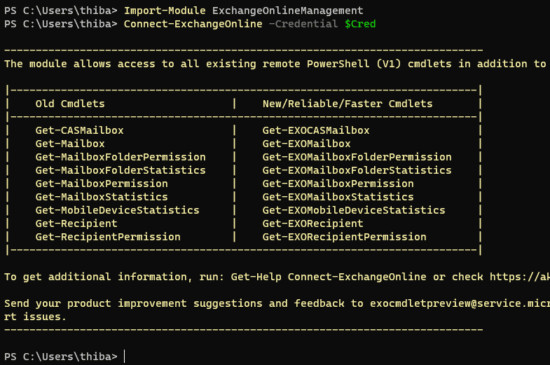Click Get-MailboxFolderPermission in the old column
Screen dimensions: 550x365
click(x=120, y=157)
